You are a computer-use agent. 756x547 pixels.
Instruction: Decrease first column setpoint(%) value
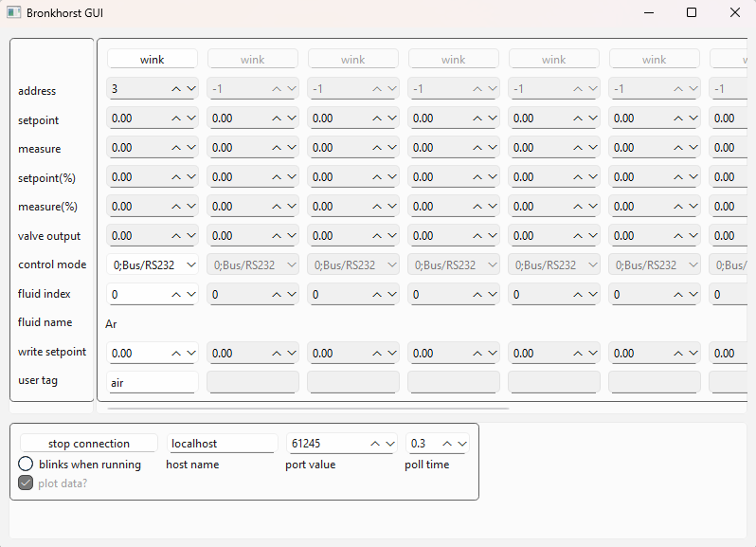[x=190, y=177]
